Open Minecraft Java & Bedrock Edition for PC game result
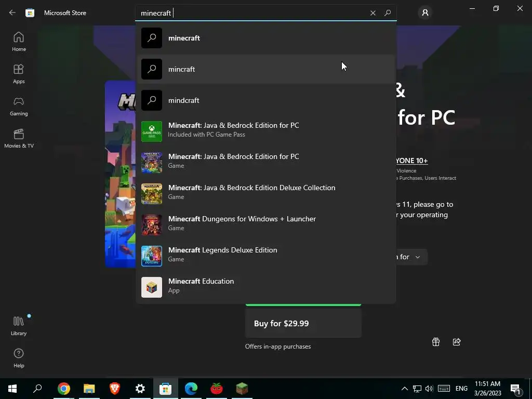The height and width of the screenshot is (399, 532). (265, 163)
